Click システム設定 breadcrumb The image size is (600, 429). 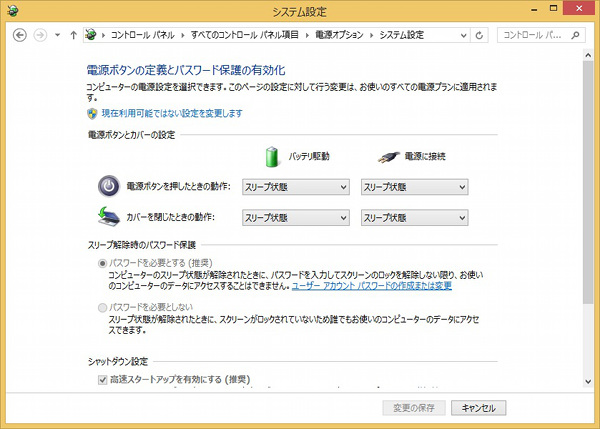point(401,35)
